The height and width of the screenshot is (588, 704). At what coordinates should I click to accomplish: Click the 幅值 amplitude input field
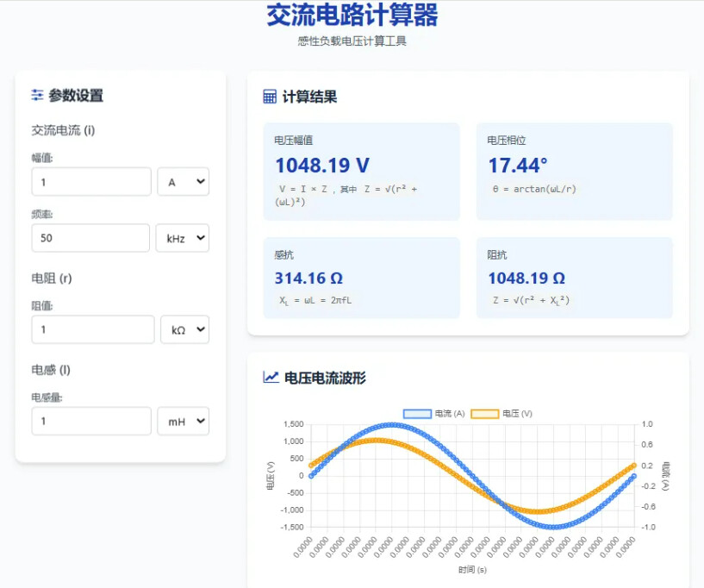[91, 182]
